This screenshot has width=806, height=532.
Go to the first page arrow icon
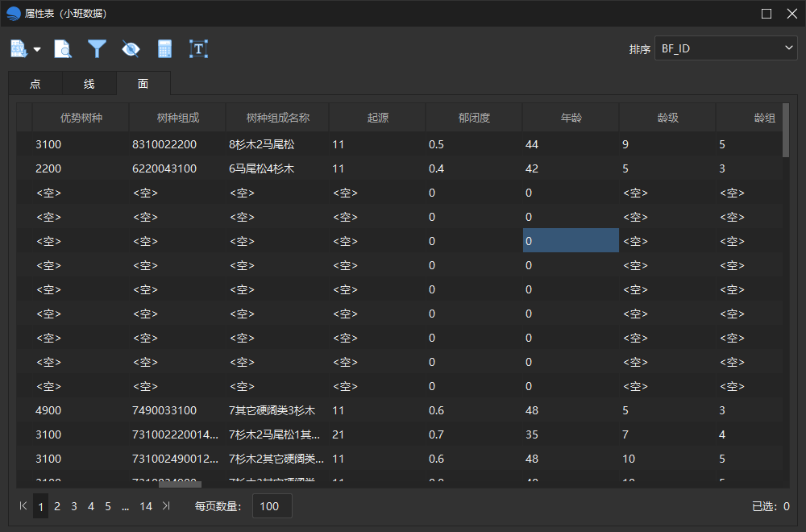pos(23,505)
